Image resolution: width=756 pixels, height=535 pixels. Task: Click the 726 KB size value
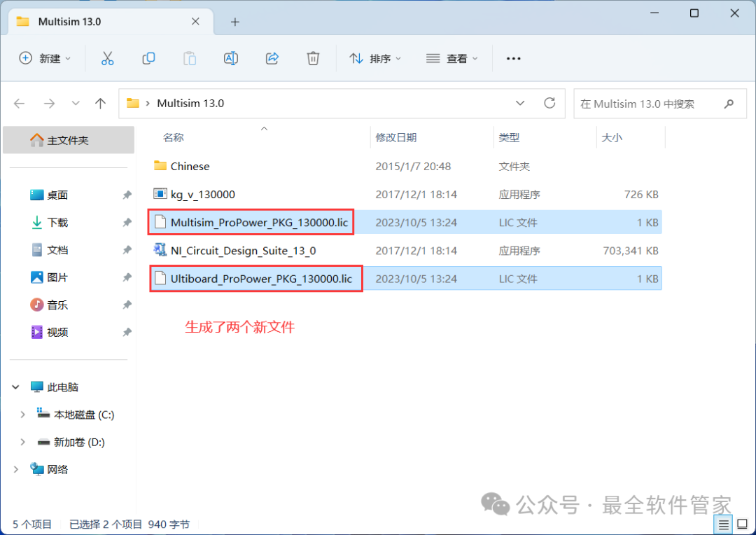click(641, 195)
